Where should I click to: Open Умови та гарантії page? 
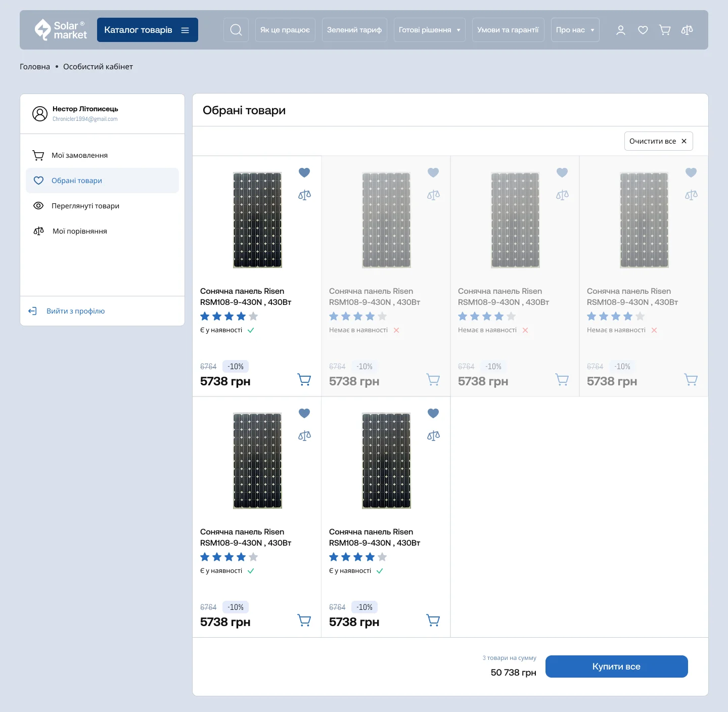coord(508,30)
